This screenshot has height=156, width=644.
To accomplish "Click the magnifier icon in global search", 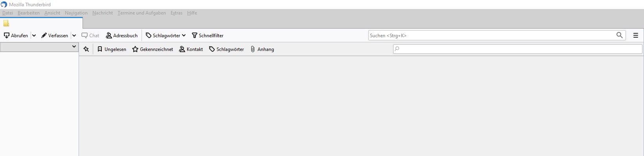I will coord(620,35).
